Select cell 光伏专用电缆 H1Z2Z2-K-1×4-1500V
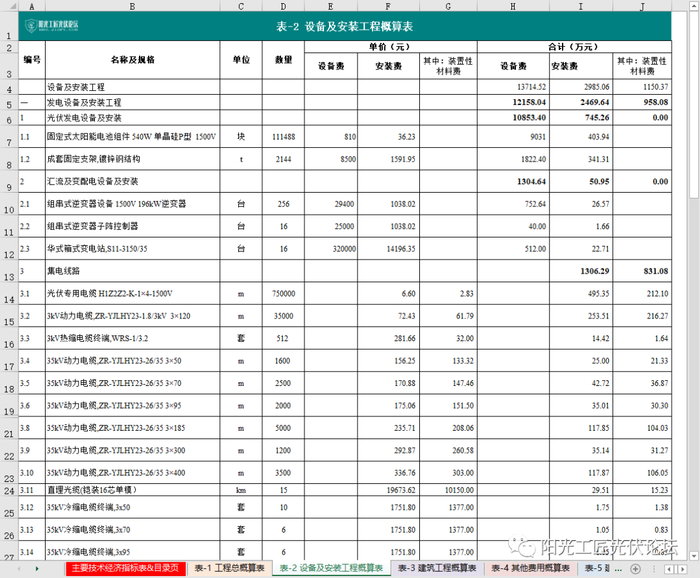The height and width of the screenshot is (578, 700). tap(132, 293)
